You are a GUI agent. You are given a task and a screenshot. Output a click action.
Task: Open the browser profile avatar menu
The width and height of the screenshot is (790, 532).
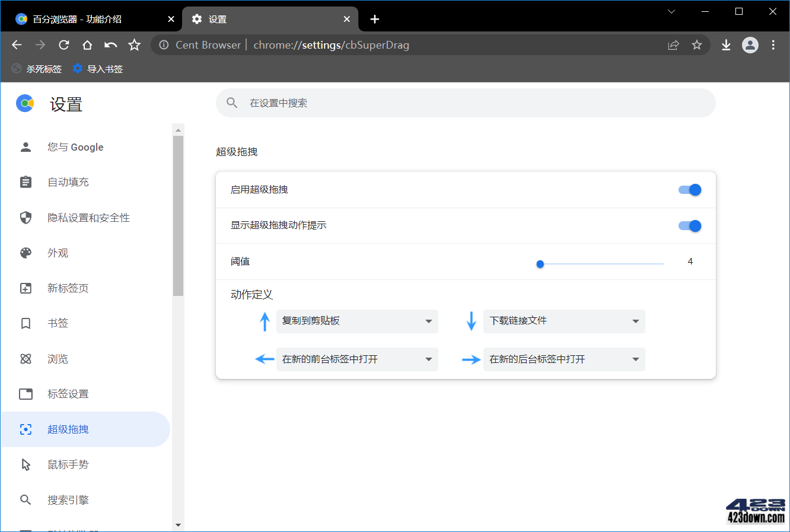click(x=750, y=44)
